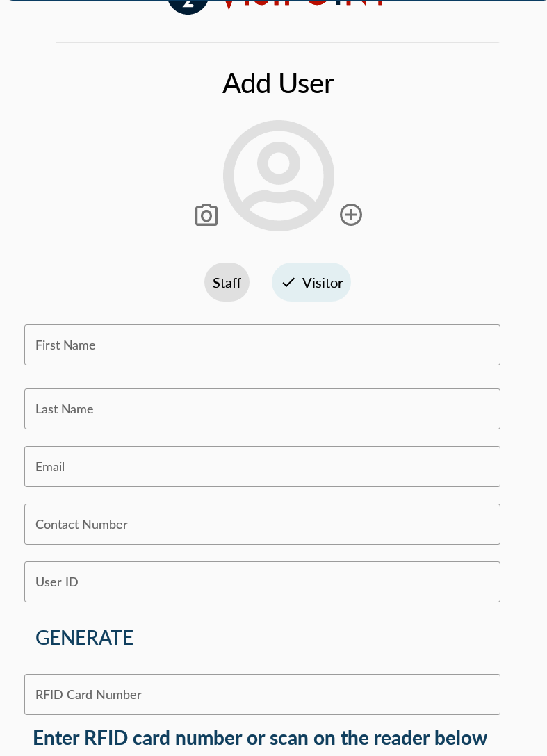Click the dark circular logo badge
This screenshot has height=756, width=547.
click(188, 4)
